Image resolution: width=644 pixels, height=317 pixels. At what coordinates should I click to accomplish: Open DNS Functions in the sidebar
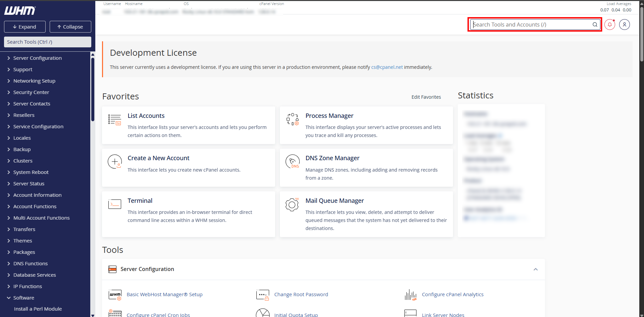point(30,264)
